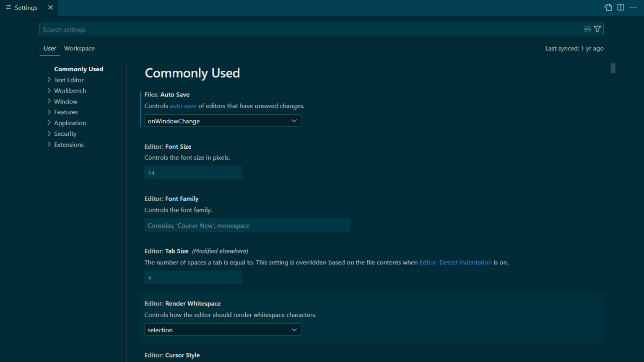This screenshot has width=644, height=362.
Task: Switch to the Workspace settings tab
Action: pos(79,48)
